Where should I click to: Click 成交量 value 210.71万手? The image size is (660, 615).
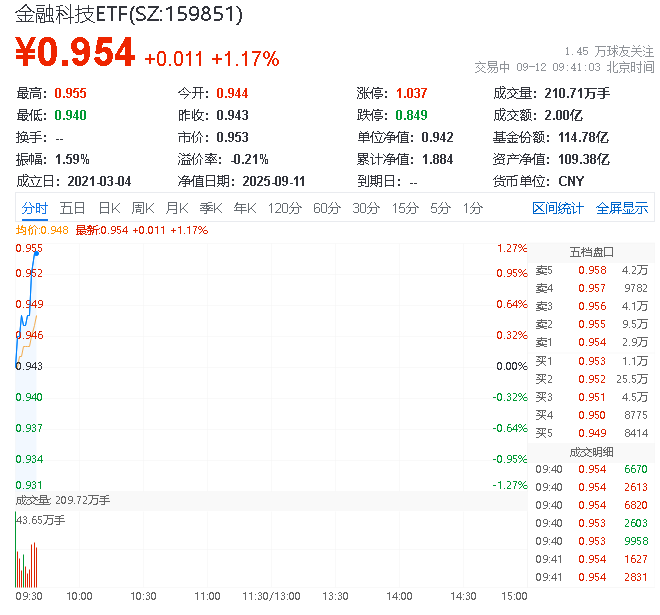coord(577,93)
